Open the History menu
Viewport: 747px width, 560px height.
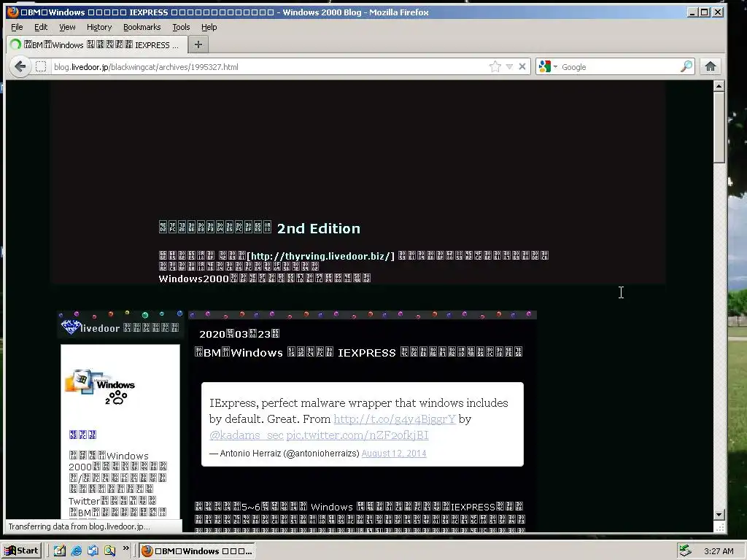(99, 27)
